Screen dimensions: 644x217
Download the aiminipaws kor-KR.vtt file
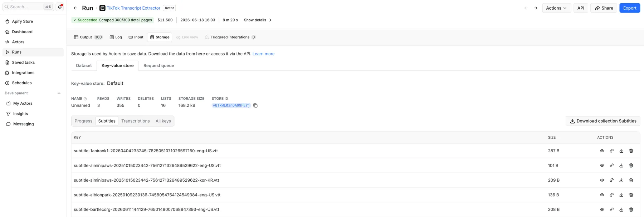click(621, 180)
